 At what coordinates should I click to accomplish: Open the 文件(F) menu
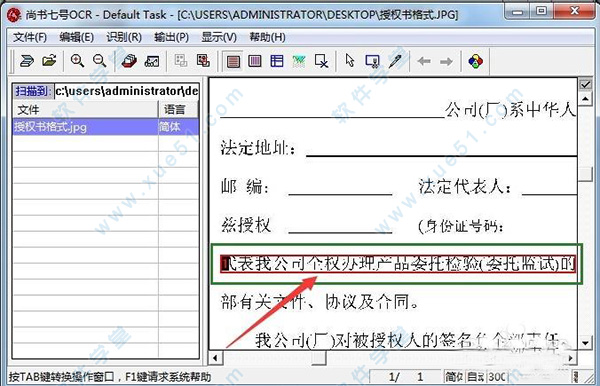click(x=30, y=37)
